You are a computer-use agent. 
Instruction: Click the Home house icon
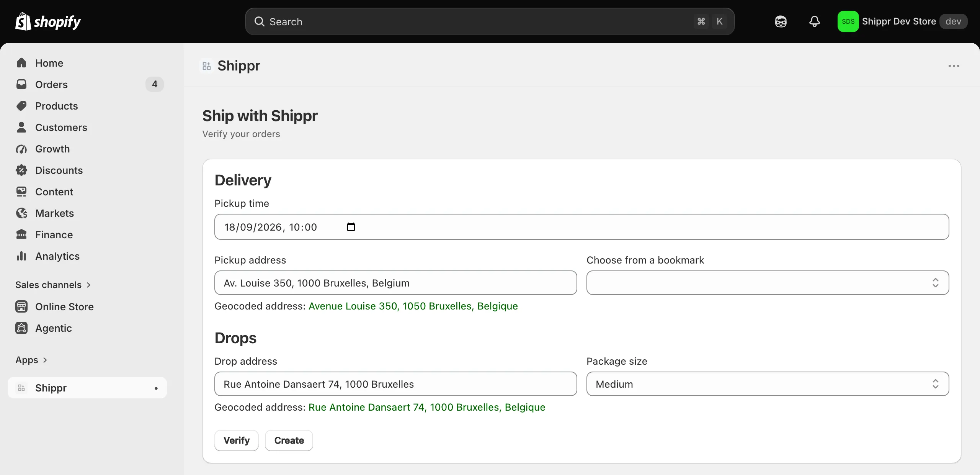(21, 63)
